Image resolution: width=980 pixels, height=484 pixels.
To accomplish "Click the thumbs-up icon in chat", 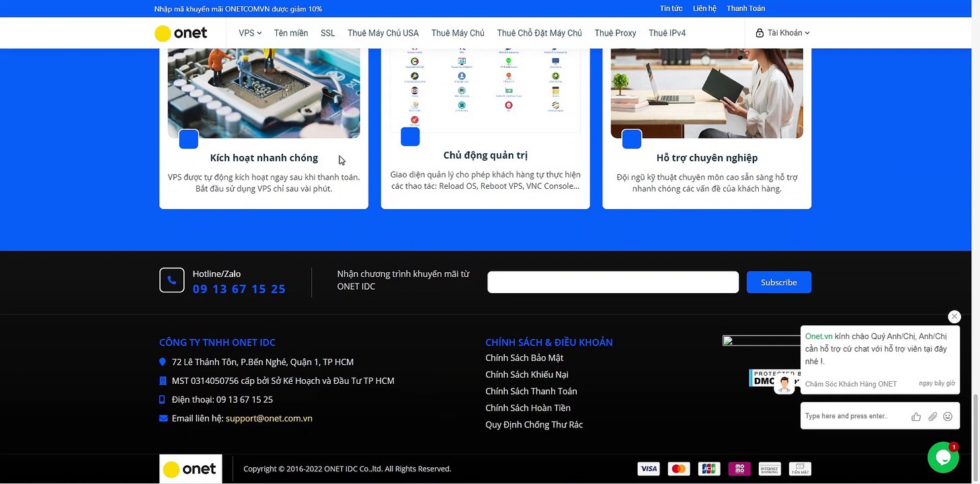I will pyautogui.click(x=916, y=417).
